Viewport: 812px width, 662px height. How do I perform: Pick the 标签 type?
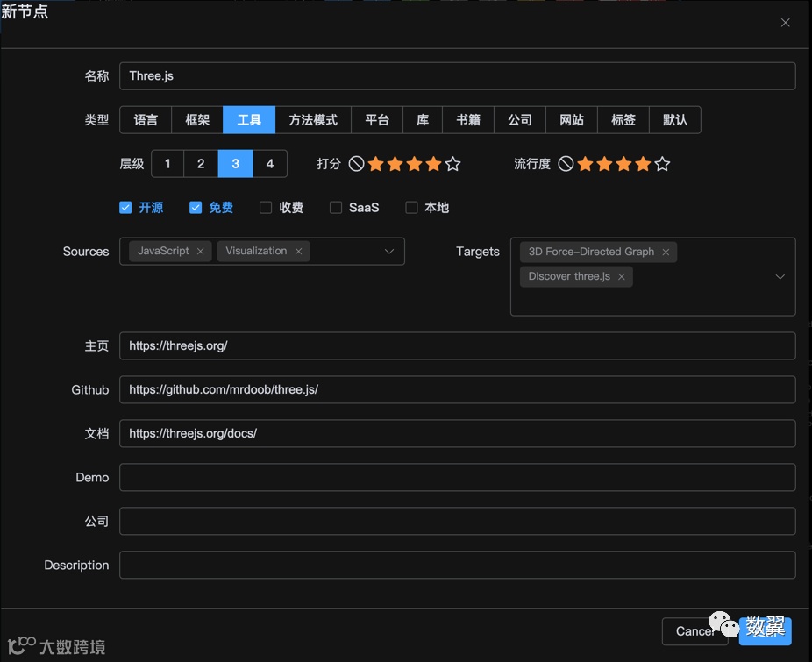(x=623, y=119)
